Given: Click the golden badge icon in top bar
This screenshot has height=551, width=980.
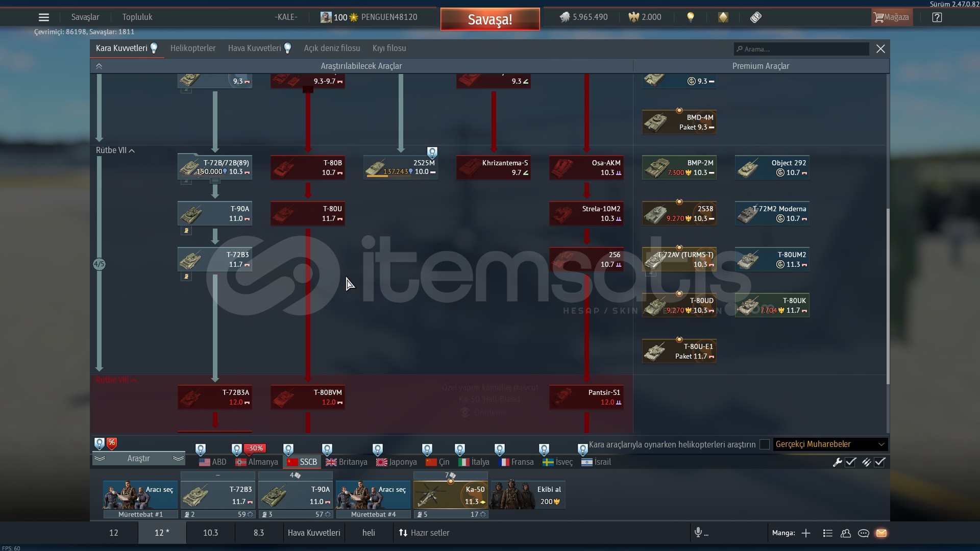Looking at the screenshot, I should coord(723,17).
